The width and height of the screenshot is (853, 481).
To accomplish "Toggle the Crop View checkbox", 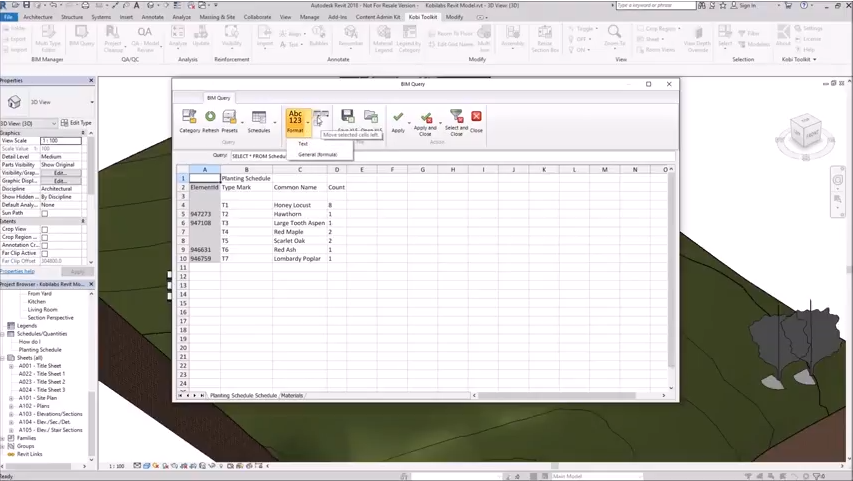I will click(44, 229).
